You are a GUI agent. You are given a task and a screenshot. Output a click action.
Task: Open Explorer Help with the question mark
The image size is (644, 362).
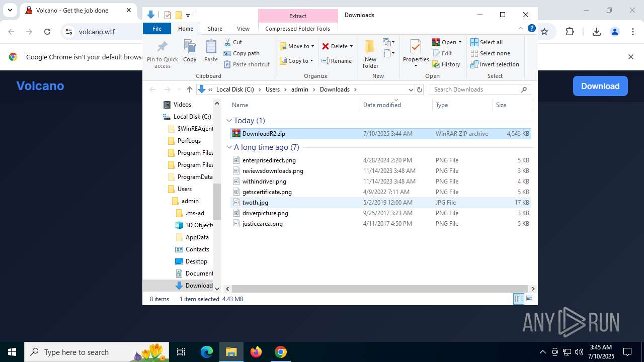tap(531, 29)
